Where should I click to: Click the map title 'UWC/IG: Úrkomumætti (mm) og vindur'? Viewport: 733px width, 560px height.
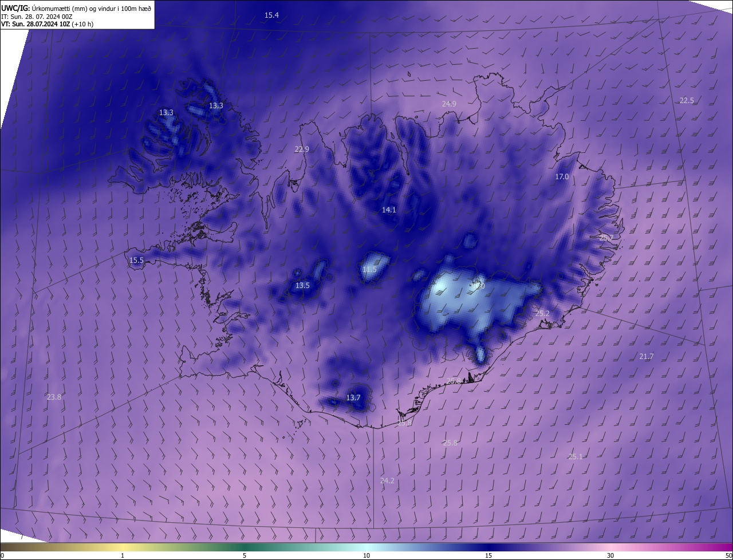pos(76,7)
